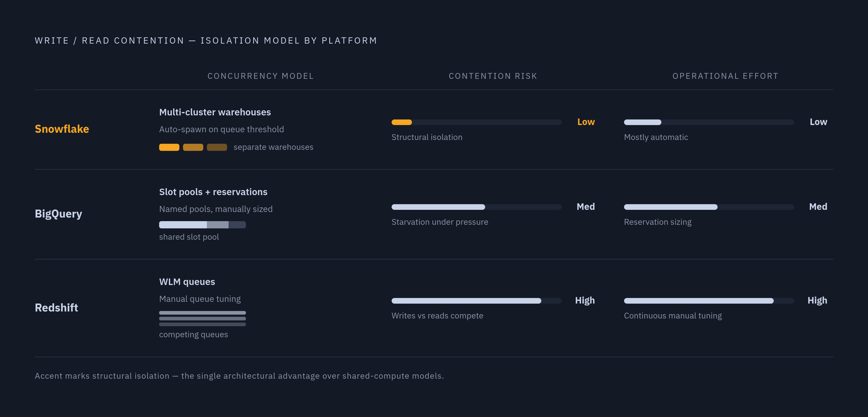Click the 'Mostly automatic' caption
The image size is (868, 417).
point(656,137)
